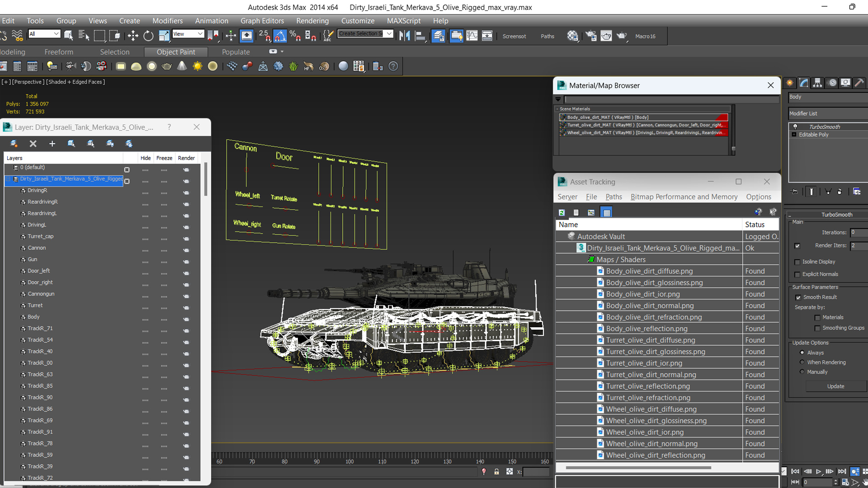This screenshot has width=868, height=488.
Task: Open Material/Map Browser options arrow
Action: pos(558,99)
